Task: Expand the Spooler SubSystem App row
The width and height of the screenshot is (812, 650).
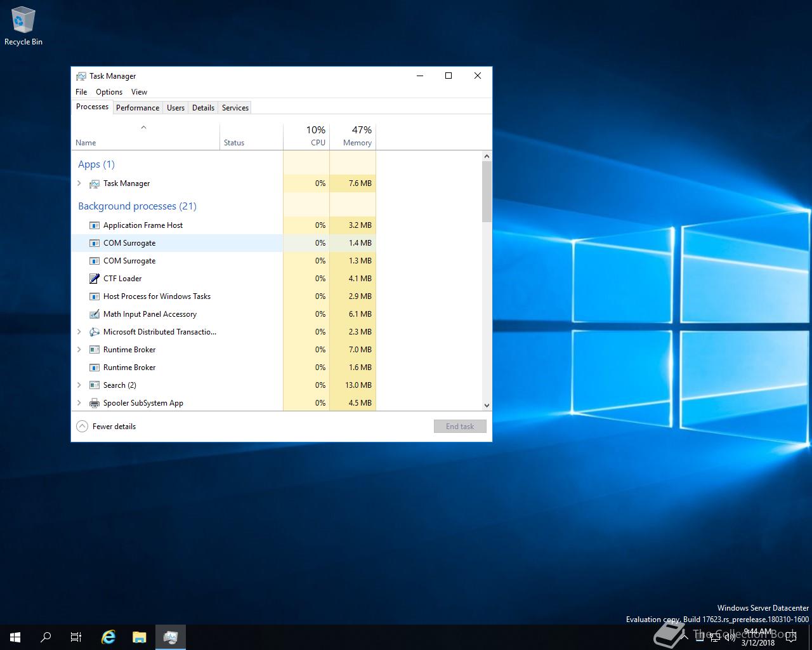Action: pos(79,403)
